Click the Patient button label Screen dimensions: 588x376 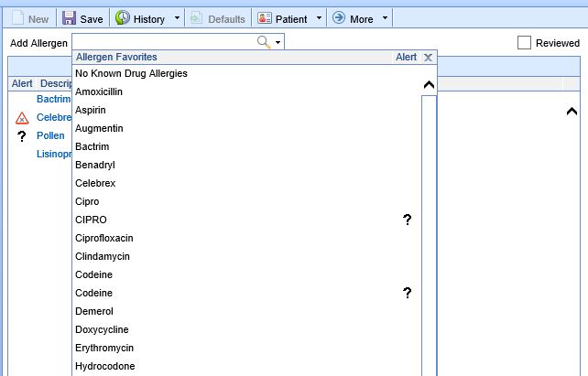(291, 19)
